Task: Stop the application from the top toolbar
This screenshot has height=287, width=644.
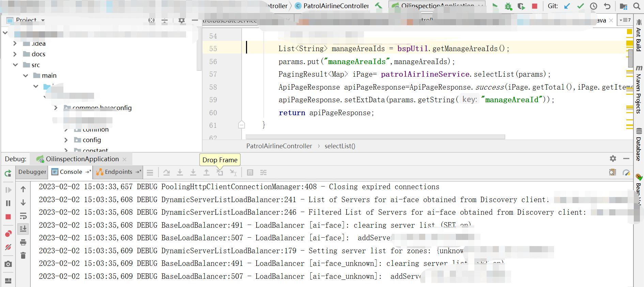Action: 535,6
